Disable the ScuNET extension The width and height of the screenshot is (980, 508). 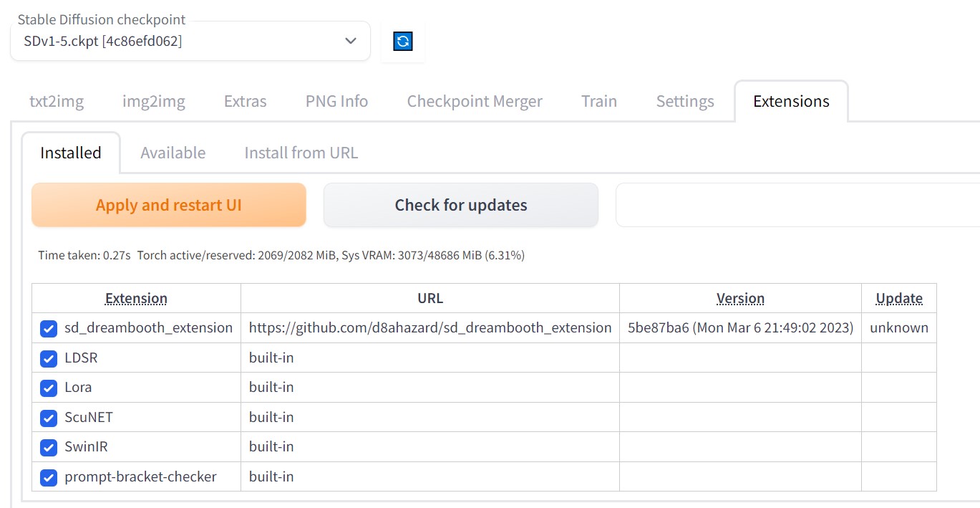click(x=49, y=418)
